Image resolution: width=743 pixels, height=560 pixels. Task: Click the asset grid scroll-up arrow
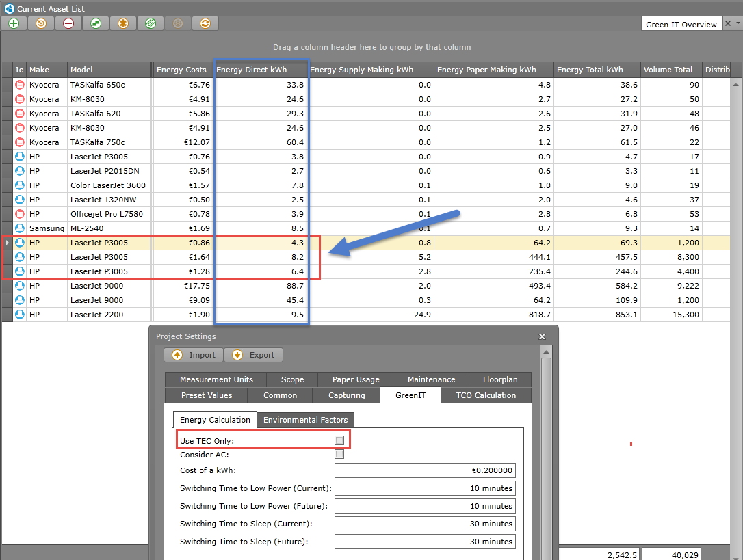[x=735, y=84]
